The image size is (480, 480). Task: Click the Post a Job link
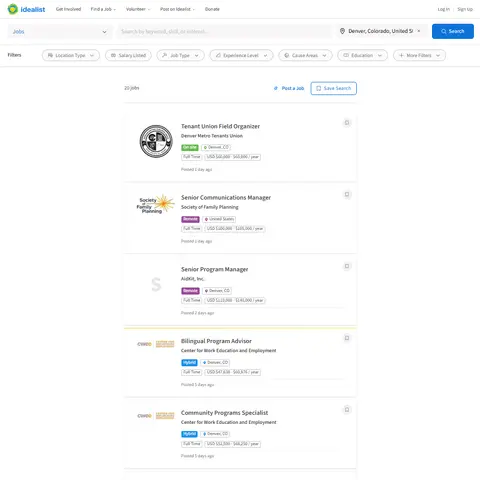tap(289, 88)
